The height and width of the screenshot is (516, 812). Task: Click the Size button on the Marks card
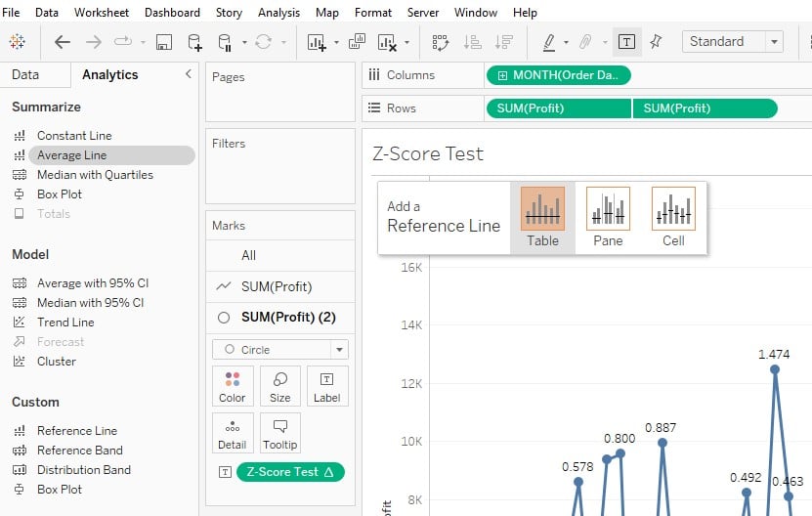[280, 386]
